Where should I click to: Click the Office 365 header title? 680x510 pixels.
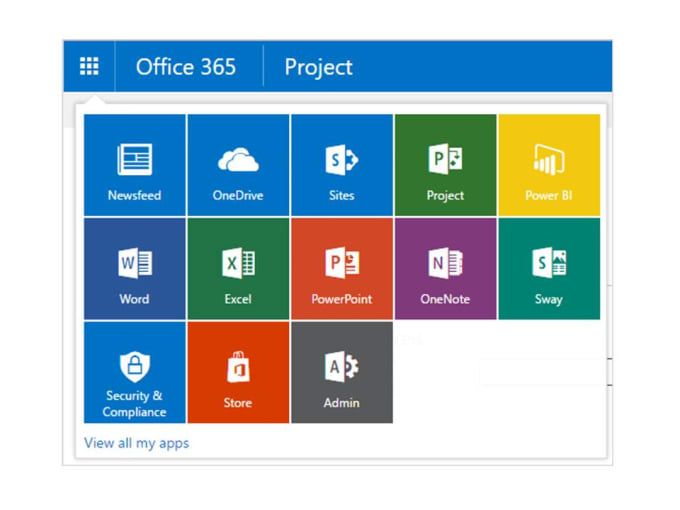click(x=186, y=67)
